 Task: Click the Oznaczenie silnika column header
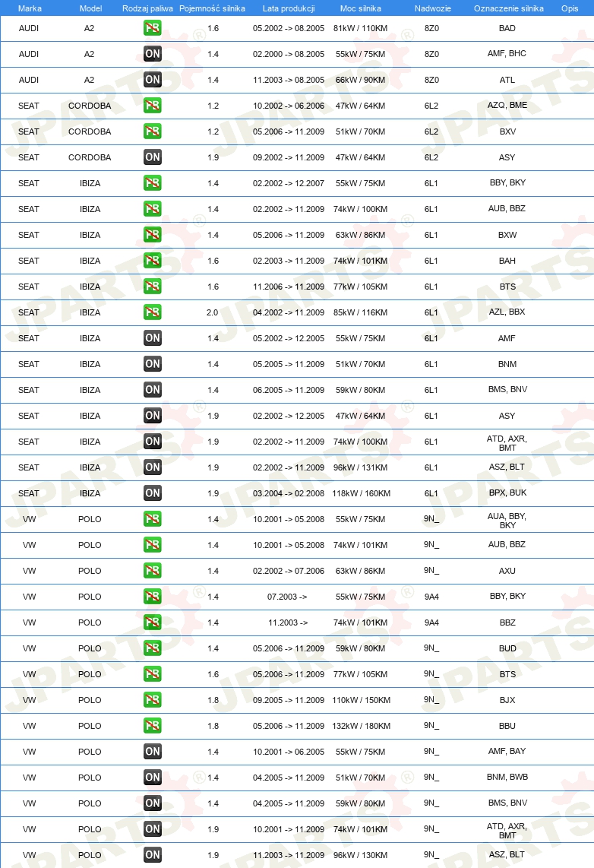pos(509,8)
